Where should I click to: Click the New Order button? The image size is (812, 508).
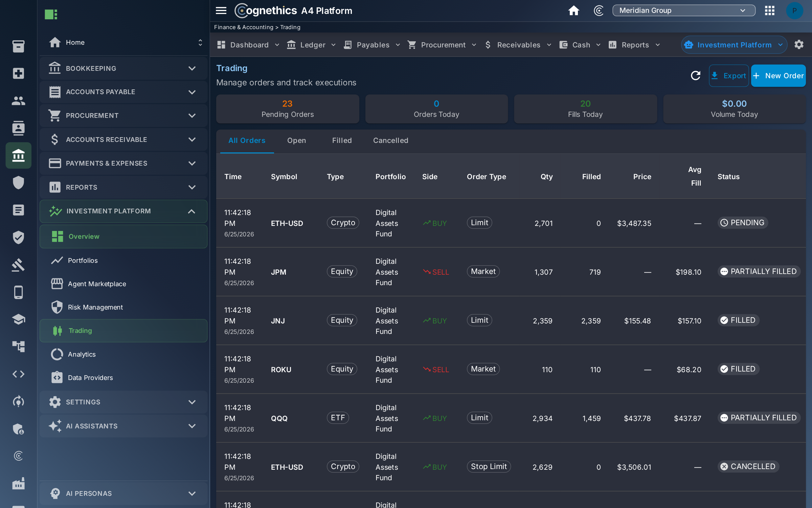click(x=778, y=76)
